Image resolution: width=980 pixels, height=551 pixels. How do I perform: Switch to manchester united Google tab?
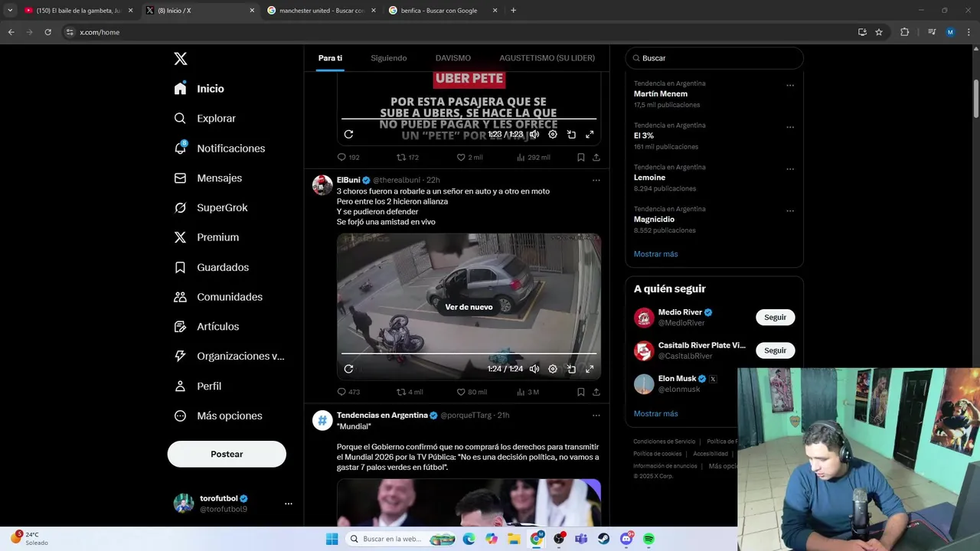click(321, 11)
